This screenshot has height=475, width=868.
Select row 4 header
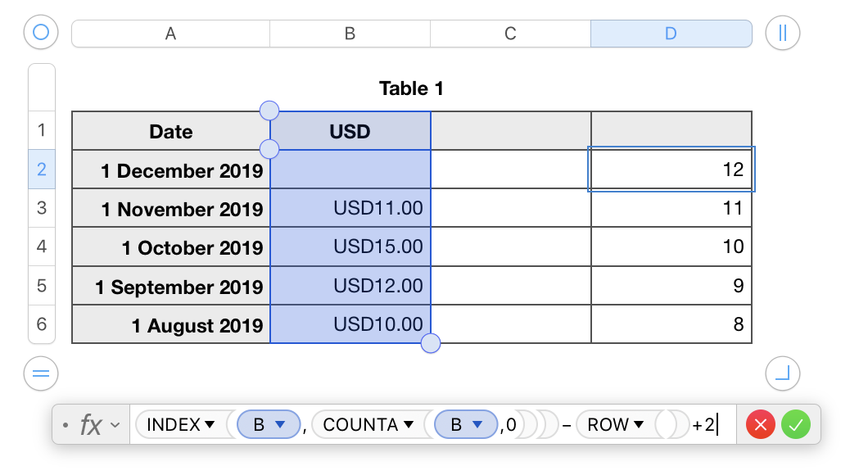pyautogui.click(x=42, y=247)
